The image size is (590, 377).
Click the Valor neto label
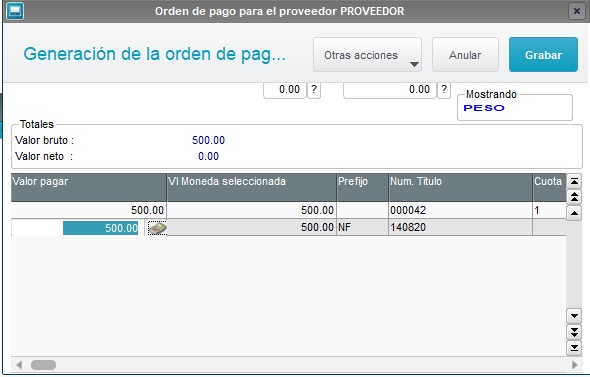(44, 156)
